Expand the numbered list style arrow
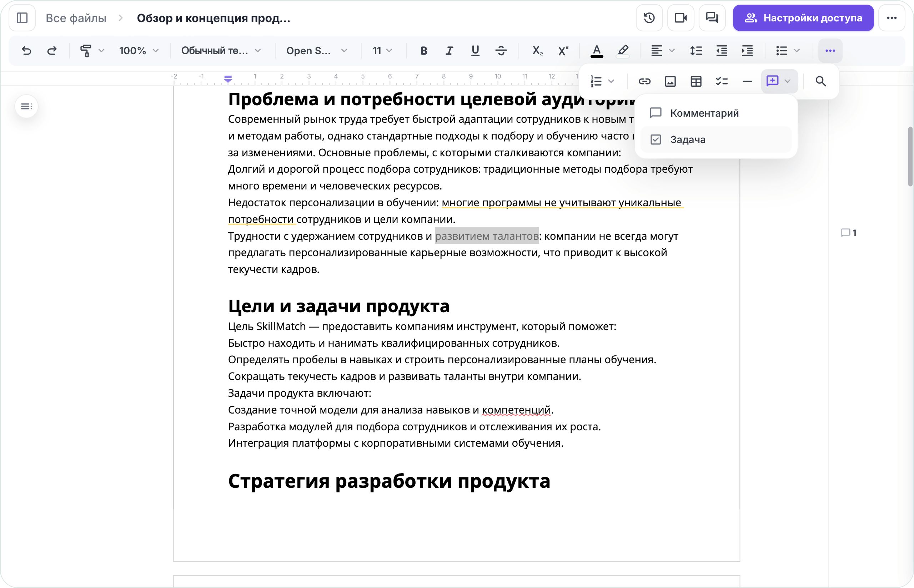 [x=611, y=81]
